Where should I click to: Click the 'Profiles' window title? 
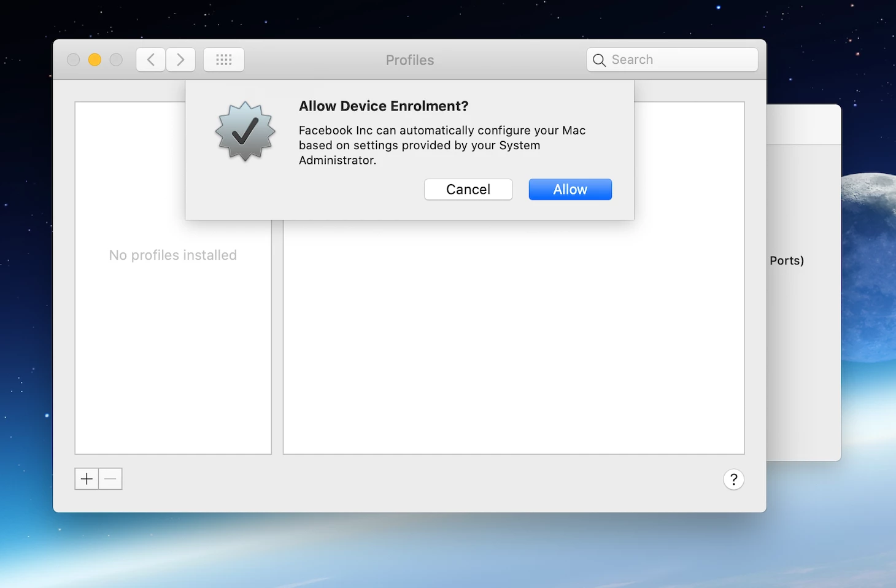[x=410, y=60]
